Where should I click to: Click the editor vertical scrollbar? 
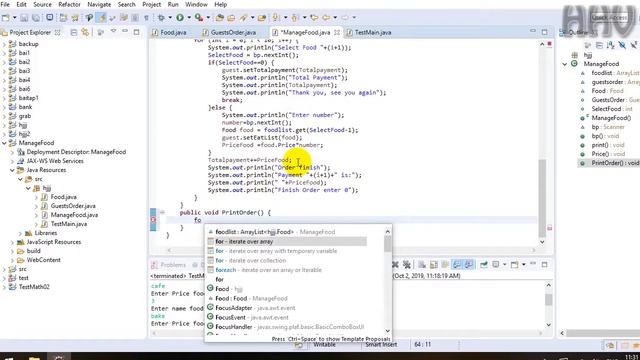[542, 198]
